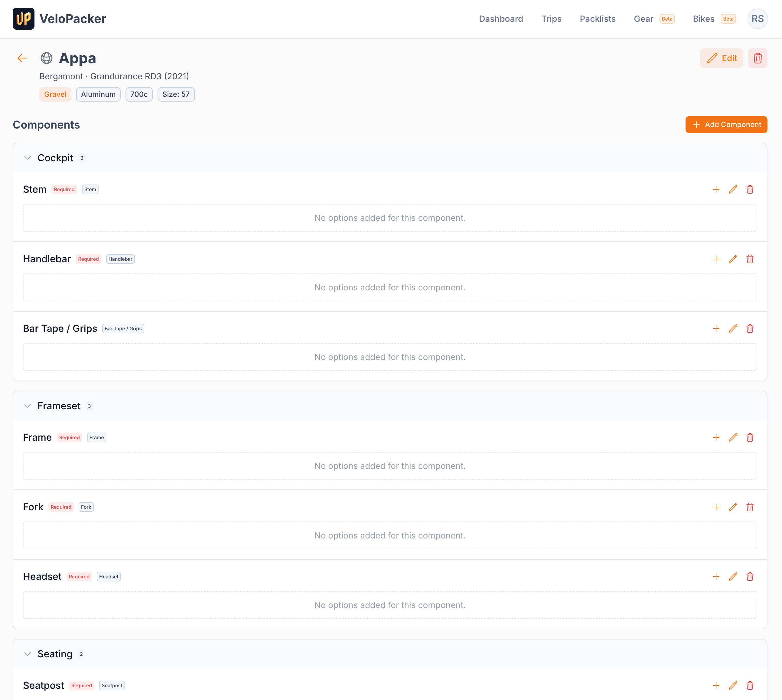The image size is (782, 700).
Task: Open the Gear Beta page
Action: tap(643, 18)
